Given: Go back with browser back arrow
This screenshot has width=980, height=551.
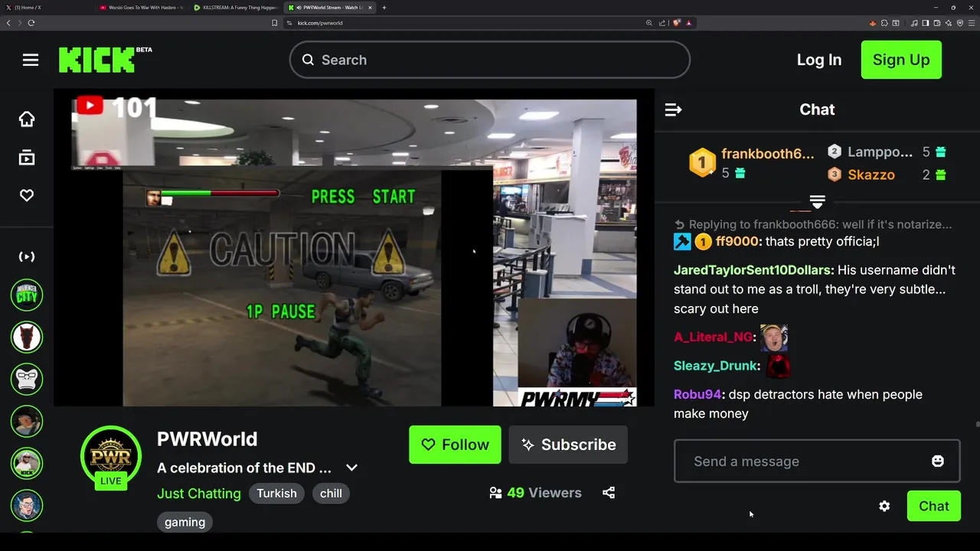Looking at the screenshot, I should (8, 23).
